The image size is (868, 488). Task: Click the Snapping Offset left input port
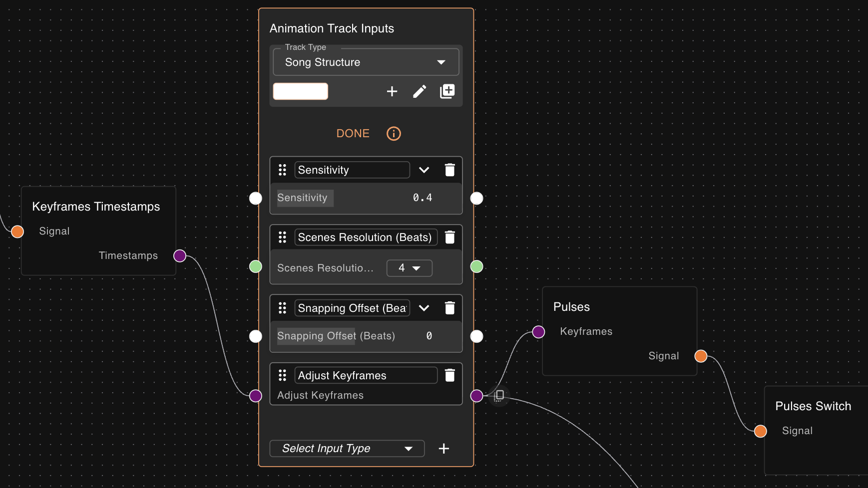click(256, 336)
